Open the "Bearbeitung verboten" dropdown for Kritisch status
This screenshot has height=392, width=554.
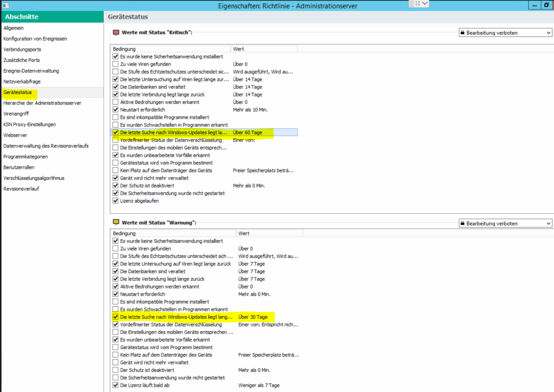[x=505, y=33]
